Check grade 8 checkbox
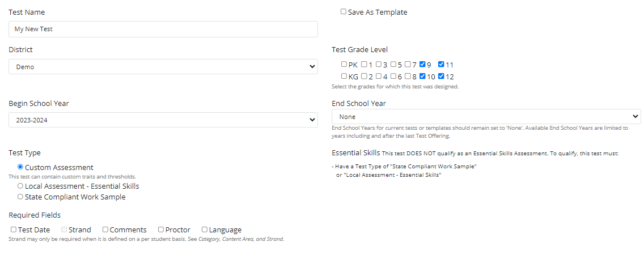The width and height of the screenshot is (644, 259). (x=408, y=76)
